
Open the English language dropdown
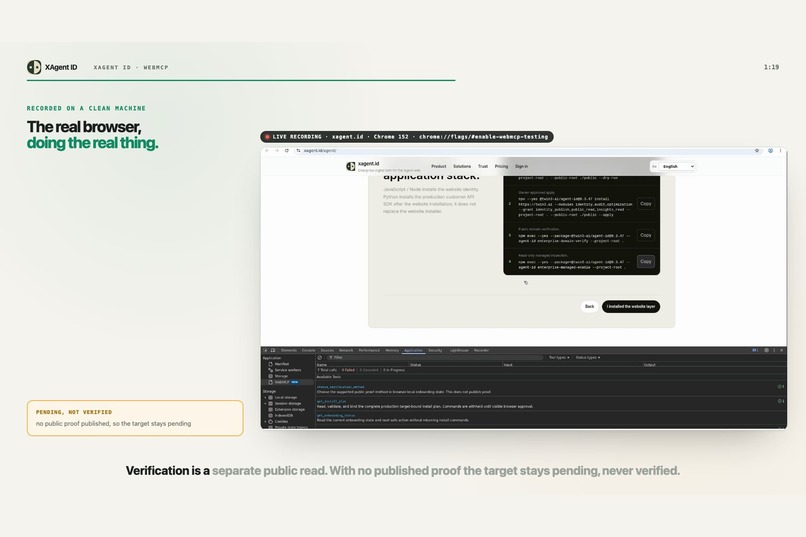pos(676,166)
